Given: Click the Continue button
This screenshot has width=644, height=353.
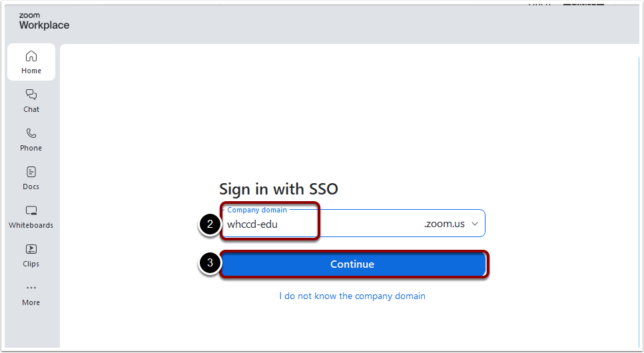Looking at the screenshot, I should [352, 264].
